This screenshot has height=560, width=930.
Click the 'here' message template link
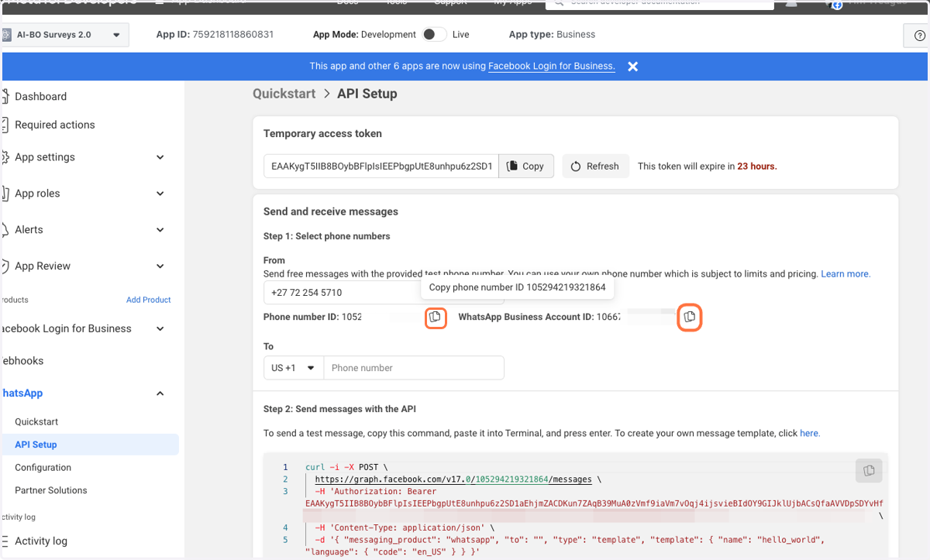coord(810,434)
